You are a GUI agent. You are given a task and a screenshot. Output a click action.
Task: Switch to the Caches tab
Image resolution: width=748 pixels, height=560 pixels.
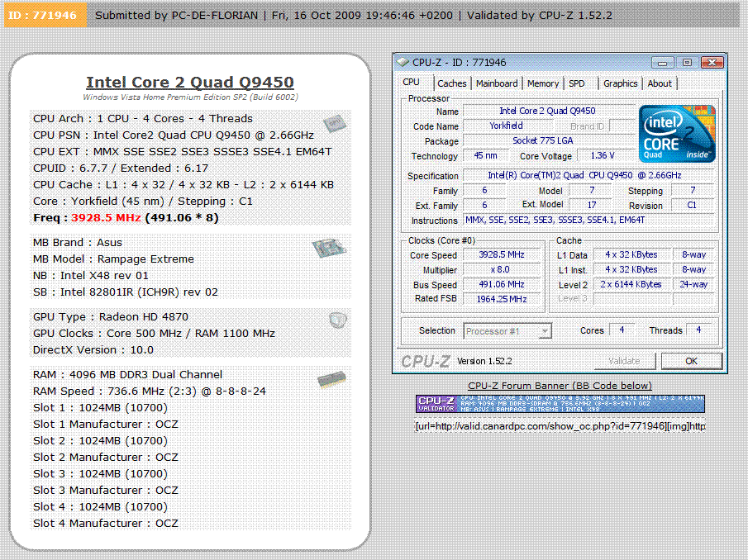pos(452,83)
